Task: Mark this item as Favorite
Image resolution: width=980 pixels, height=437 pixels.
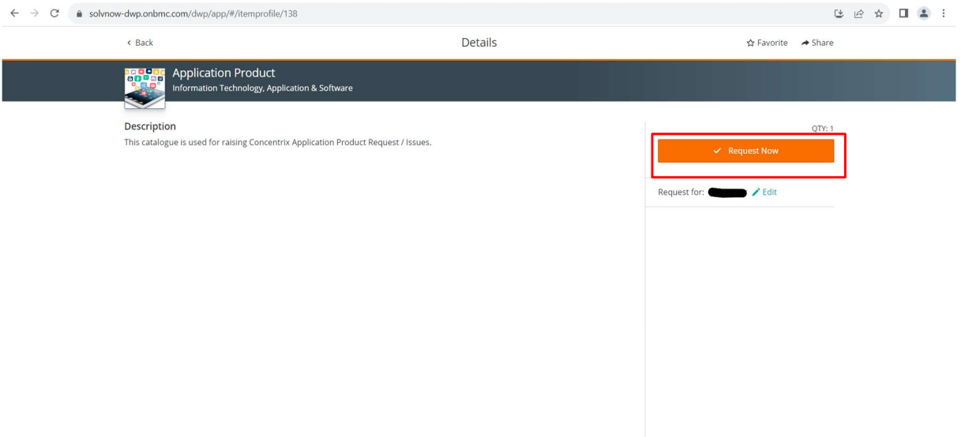Action: click(767, 43)
